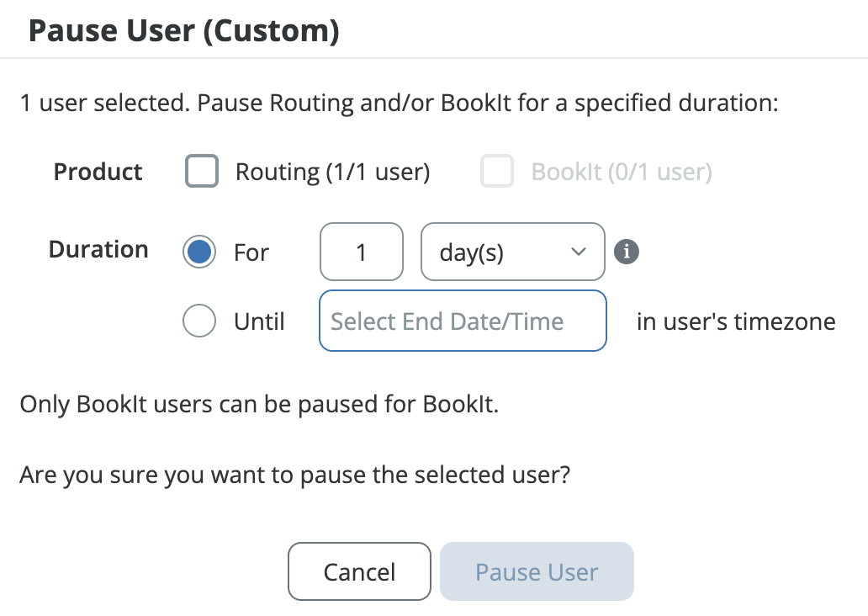Check the BookIt product checkbox
This screenshot has width=868, height=616.
coord(497,172)
